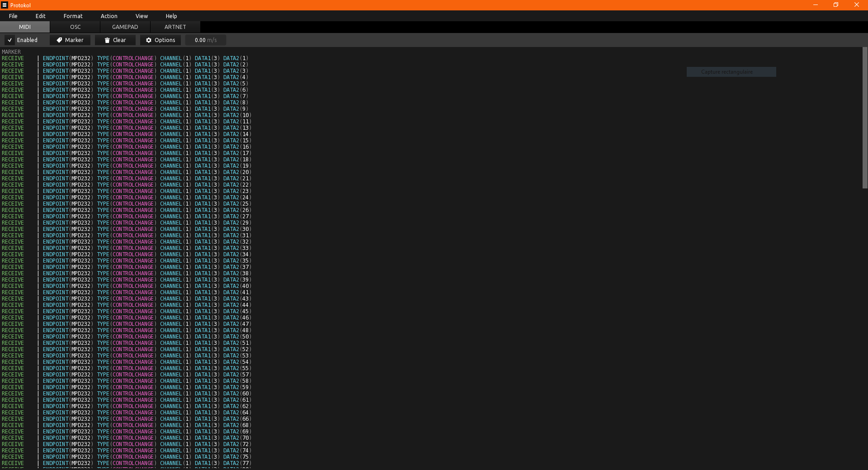Viewport: 868px width, 470px height.
Task: Click the MARKER line in the log
Action: tap(11, 52)
